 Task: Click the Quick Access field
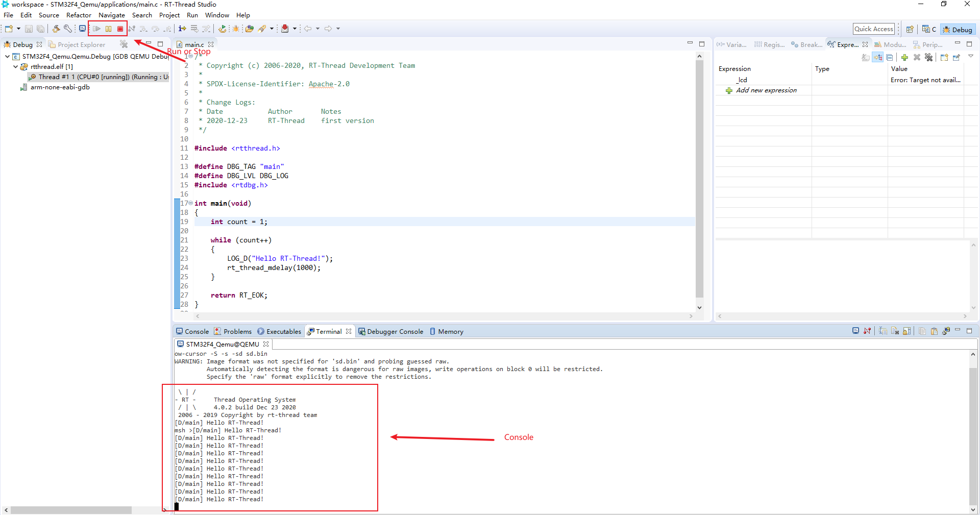pos(874,29)
